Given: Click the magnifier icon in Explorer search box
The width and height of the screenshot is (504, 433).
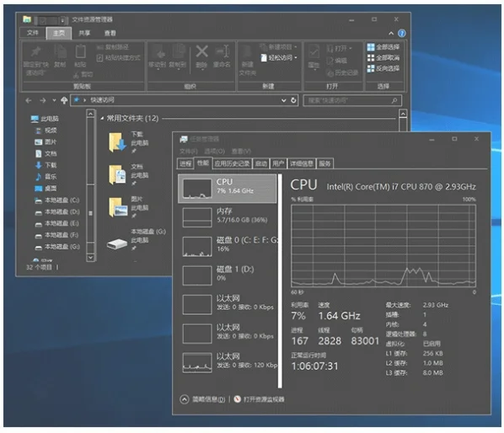Looking at the screenshot, I should click(x=394, y=100).
